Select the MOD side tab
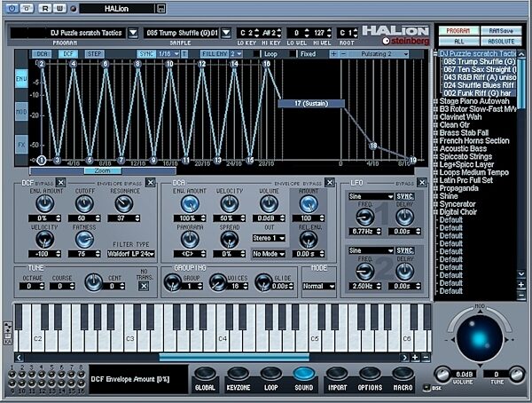This screenshot has height=403, width=532. pos(21,112)
